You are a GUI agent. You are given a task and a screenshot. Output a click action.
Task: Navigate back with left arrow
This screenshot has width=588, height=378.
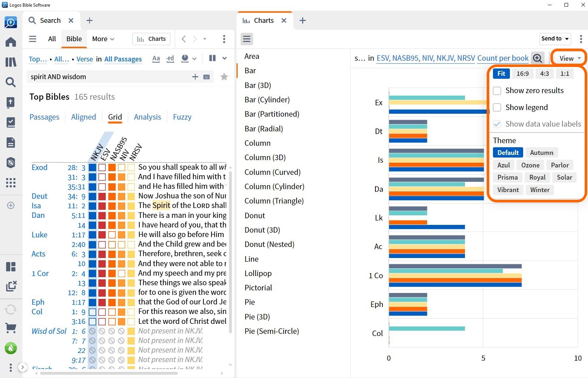tap(184, 39)
